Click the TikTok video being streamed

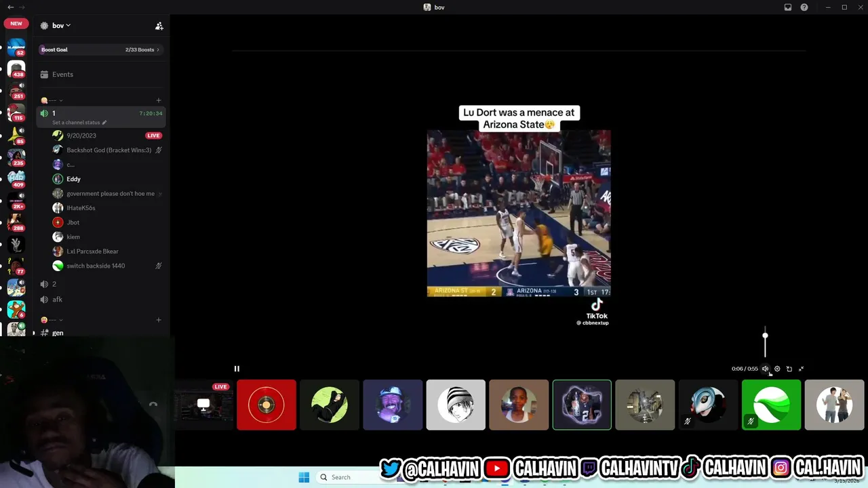[519, 213]
